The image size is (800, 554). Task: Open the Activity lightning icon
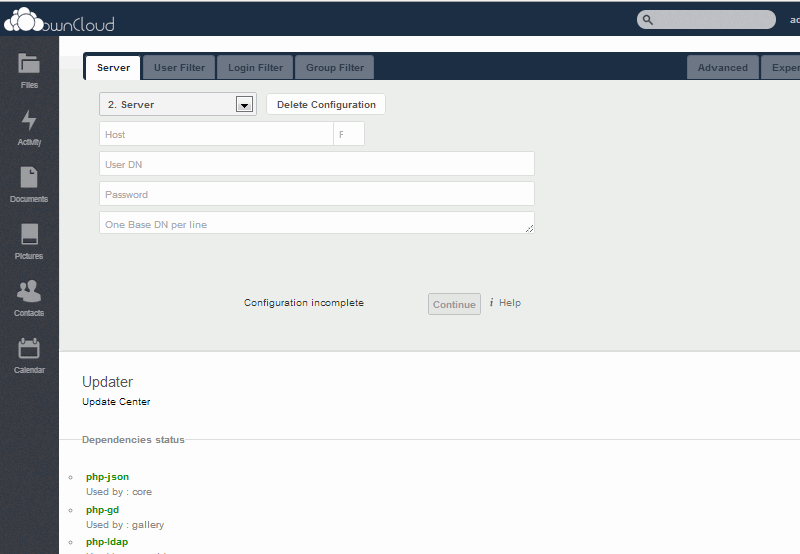[x=29, y=122]
